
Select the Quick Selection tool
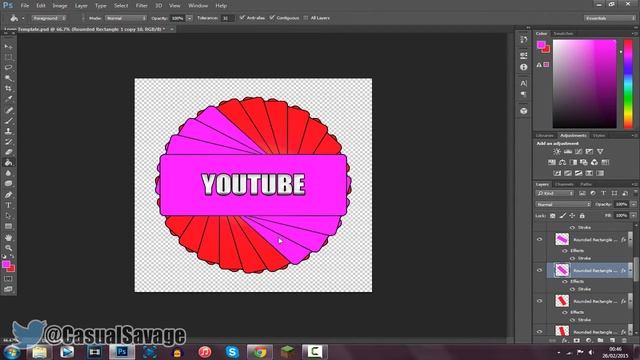pyautogui.click(x=8, y=78)
